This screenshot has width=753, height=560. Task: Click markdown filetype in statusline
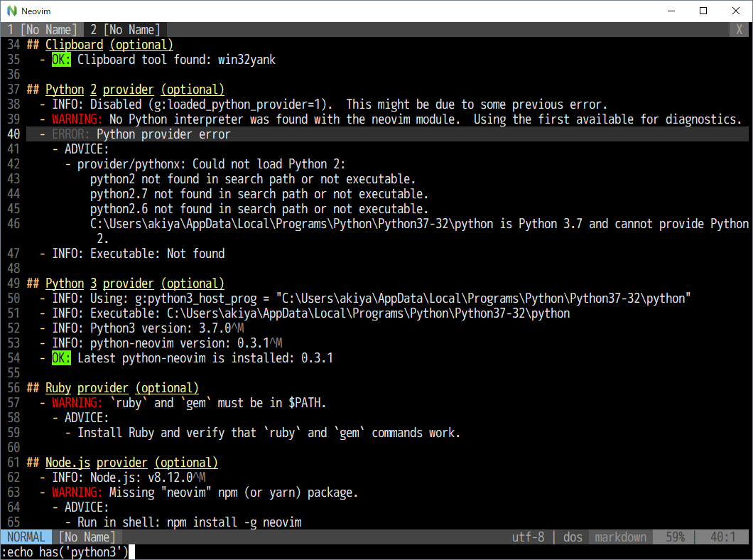[620, 537]
